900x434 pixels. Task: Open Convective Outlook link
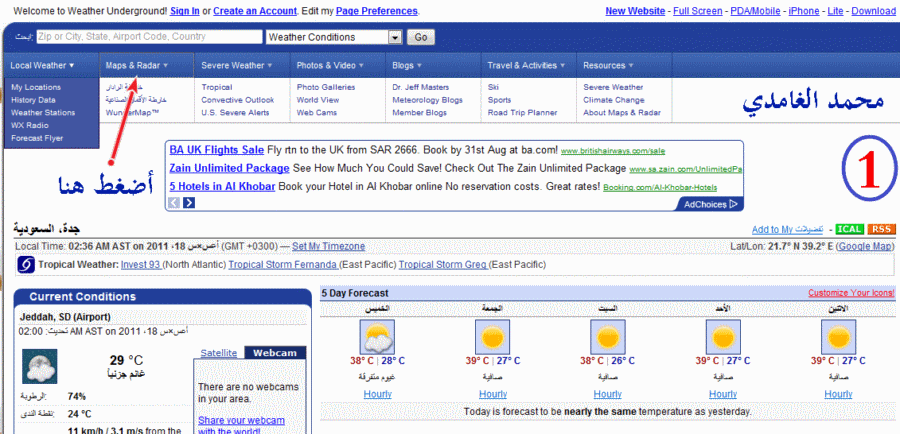click(238, 100)
